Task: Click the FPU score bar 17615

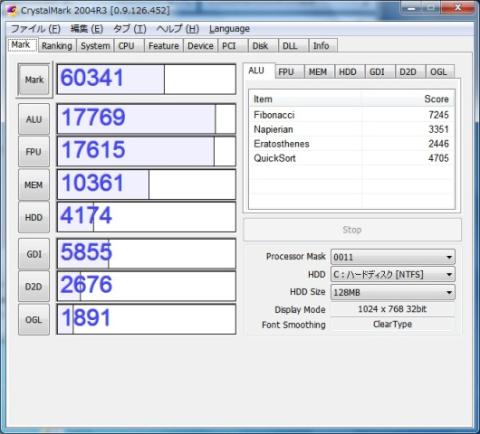Action: [x=146, y=151]
